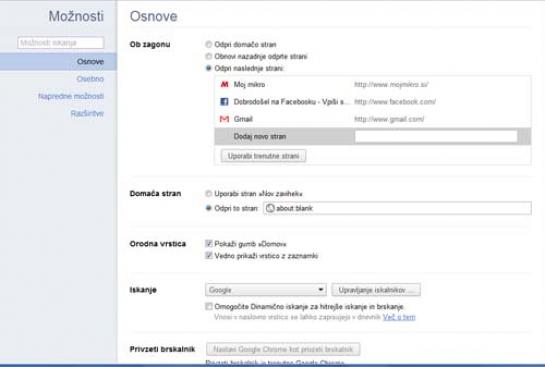The width and height of the screenshot is (545, 367).
Task: Select 'Obnovi nazadnje odprte strani' option
Action: pos(208,56)
